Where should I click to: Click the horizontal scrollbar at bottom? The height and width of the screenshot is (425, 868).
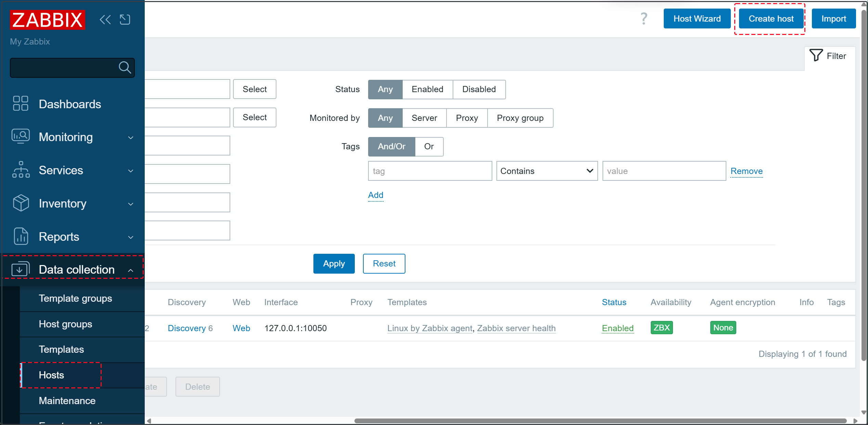600,421
